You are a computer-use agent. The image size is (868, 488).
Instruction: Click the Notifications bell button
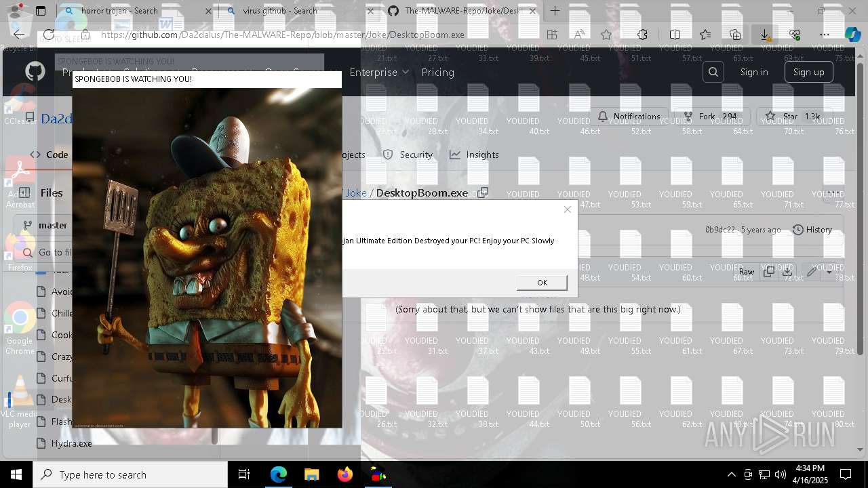tap(629, 117)
